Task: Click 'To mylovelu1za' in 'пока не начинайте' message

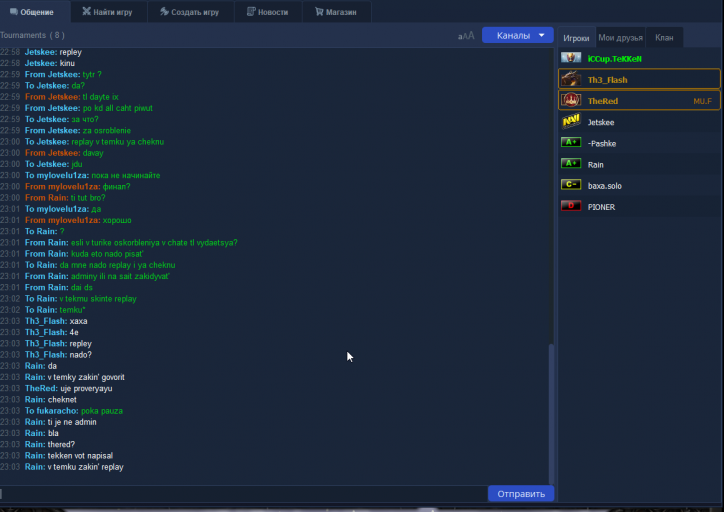Action: [57, 175]
